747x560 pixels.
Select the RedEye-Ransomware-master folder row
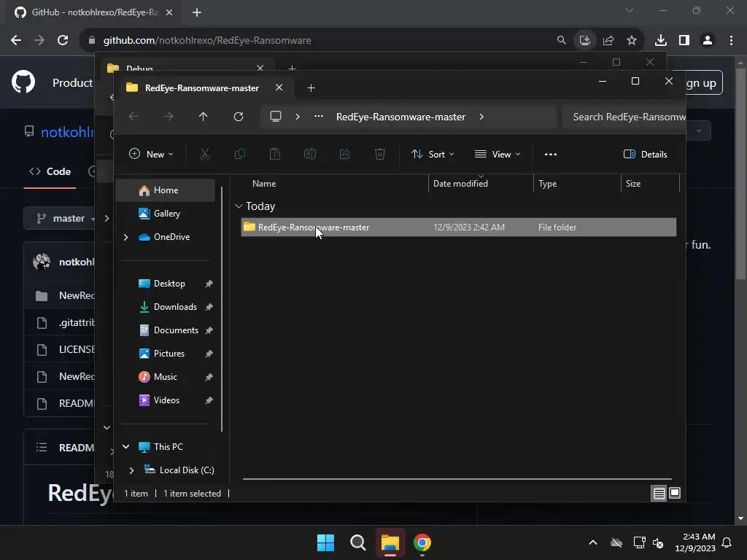[458, 227]
